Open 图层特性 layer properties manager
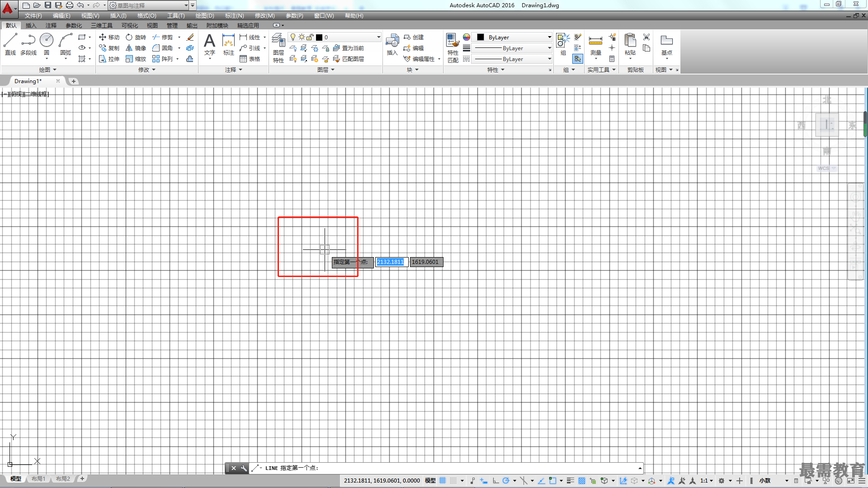 [278, 47]
